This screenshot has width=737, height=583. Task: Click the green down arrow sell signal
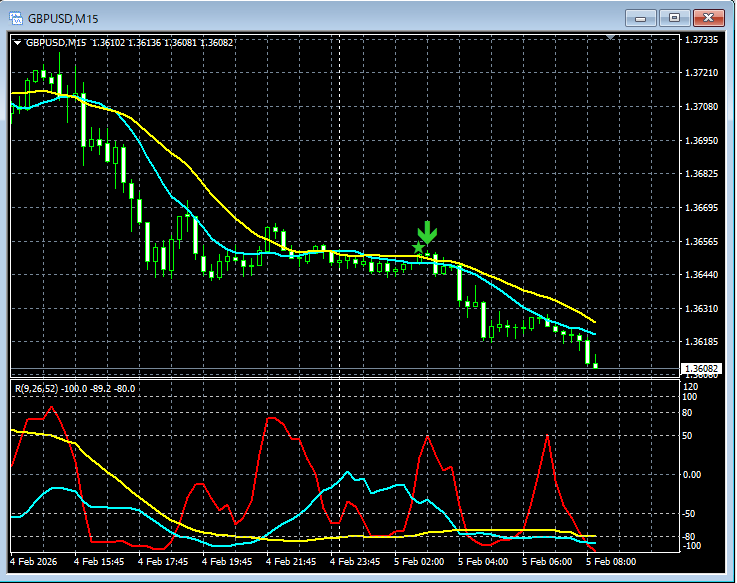tap(427, 234)
